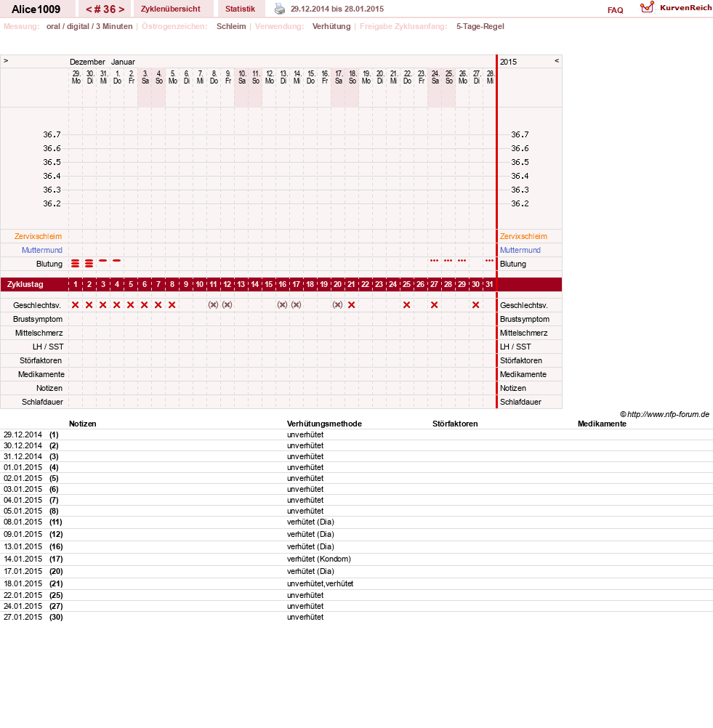Image resolution: width=713 pixels, height=728 pixels.
Task: Click intercourse X on cycle day 1
Action: tap(76, 305)
